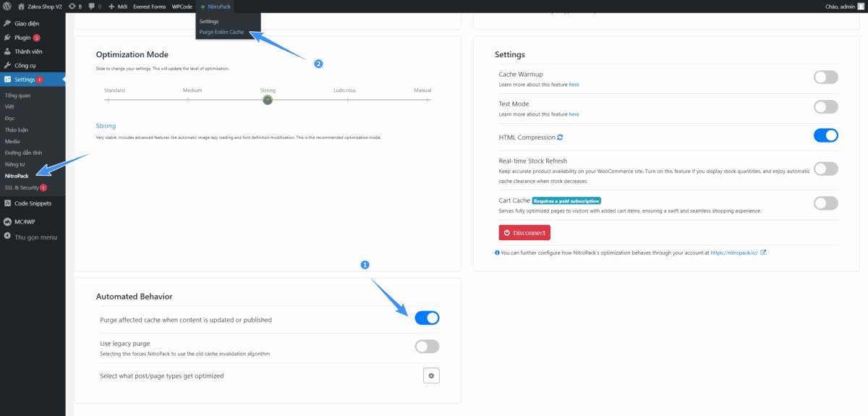Screen dimensions: 868x416
Task: Click the plus Mới (new) item
Action: [x=118, y=6]
